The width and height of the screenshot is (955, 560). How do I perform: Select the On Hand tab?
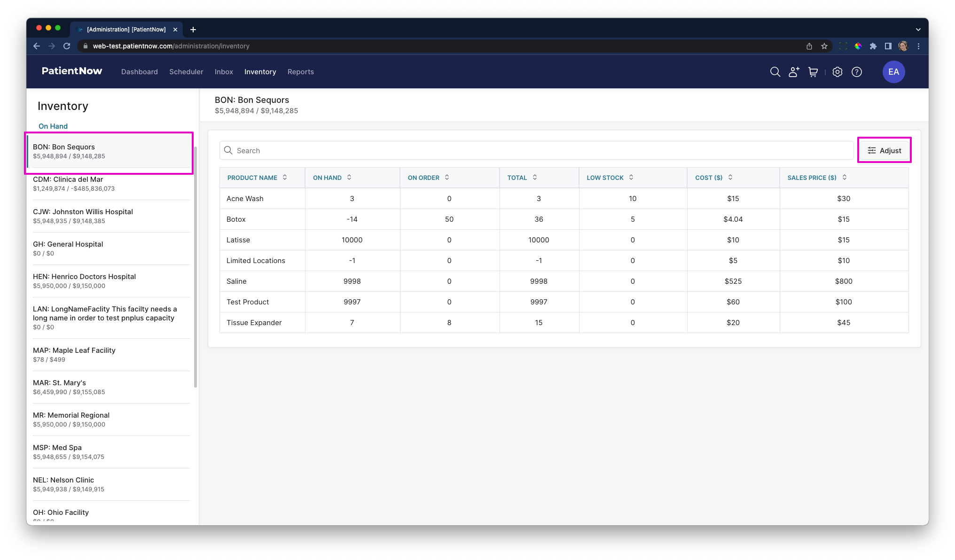(53, 126)
